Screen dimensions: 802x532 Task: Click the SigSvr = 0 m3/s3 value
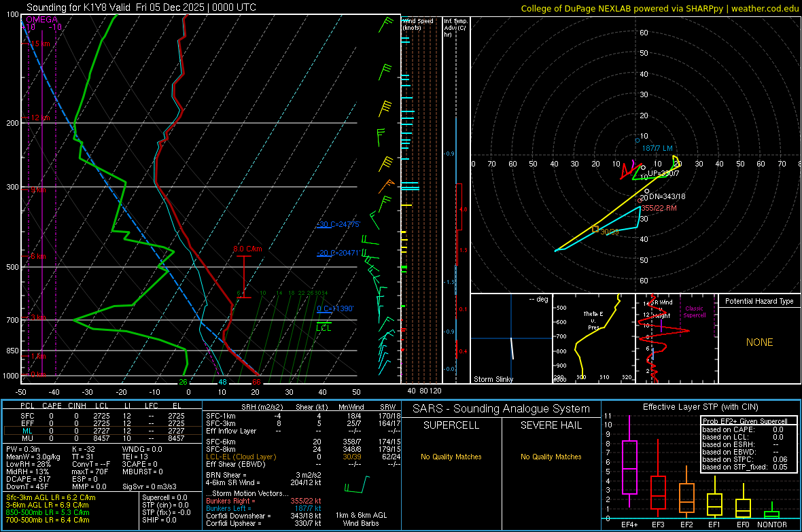tap(150, 487)
